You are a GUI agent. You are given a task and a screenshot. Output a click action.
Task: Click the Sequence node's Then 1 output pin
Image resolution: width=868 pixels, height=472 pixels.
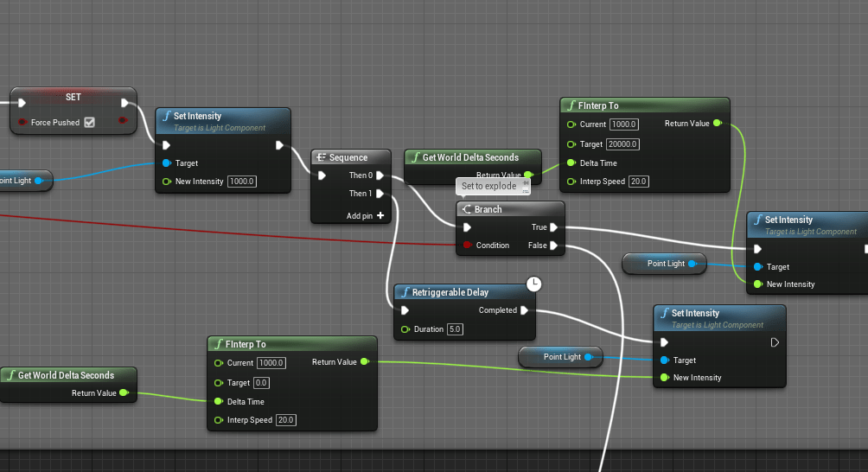(380, 194)
